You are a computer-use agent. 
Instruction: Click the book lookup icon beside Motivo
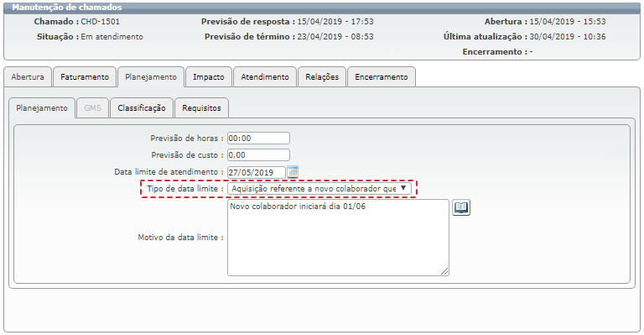pyautogui.click(x=461, y=207)
